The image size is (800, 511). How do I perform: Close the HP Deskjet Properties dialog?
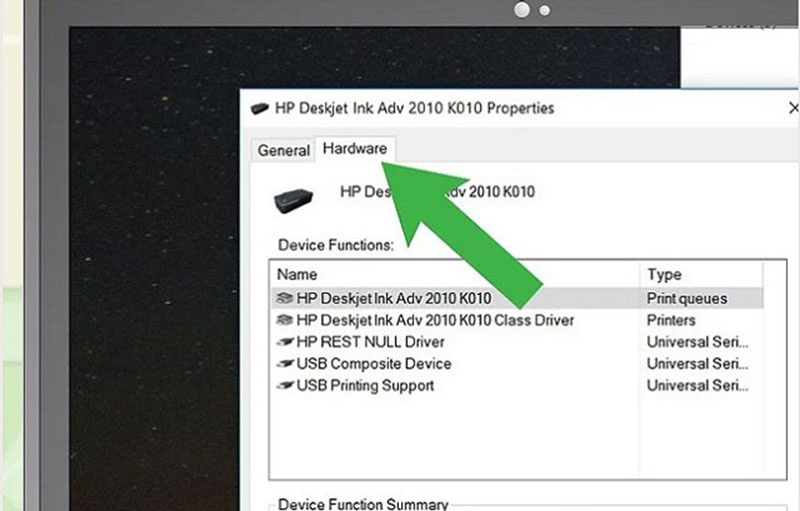(x=793, y=108)
